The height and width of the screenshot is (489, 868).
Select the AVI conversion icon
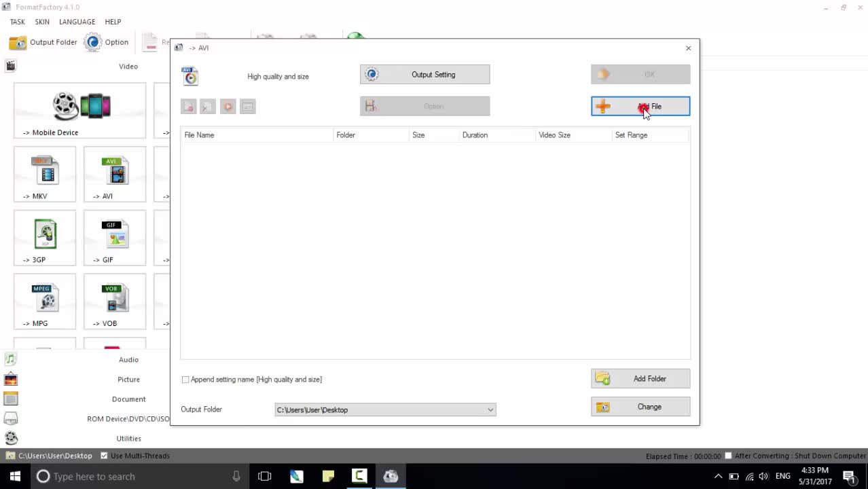point(115,175)
